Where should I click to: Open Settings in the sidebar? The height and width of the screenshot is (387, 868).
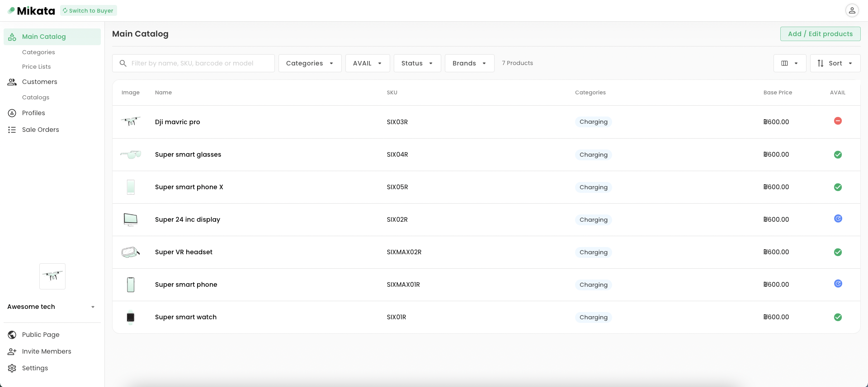[35, 368]
